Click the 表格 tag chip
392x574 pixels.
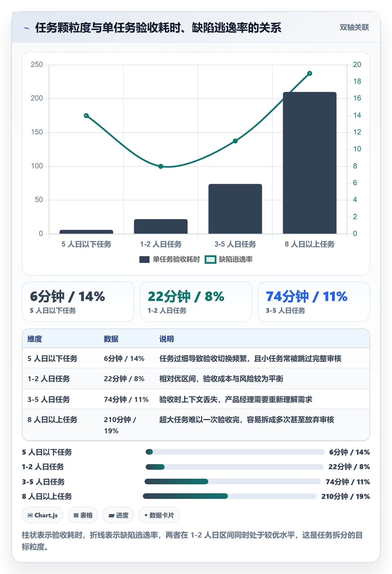(83, 515)
